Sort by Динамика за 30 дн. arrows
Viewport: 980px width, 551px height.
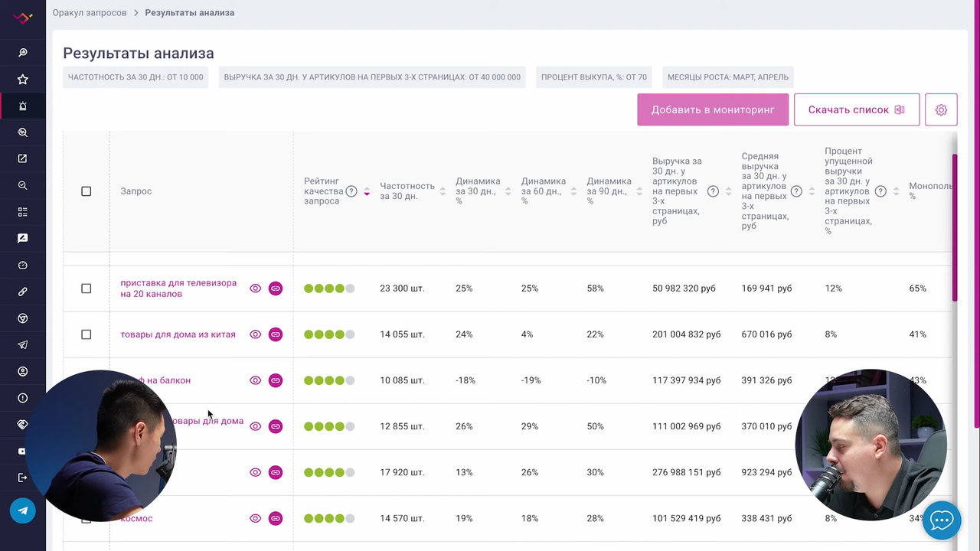pos(508,191)
